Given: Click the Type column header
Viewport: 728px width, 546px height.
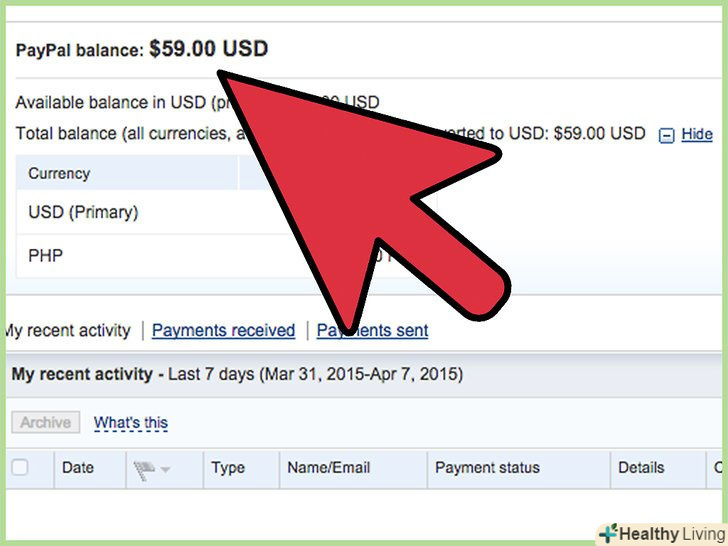Looking at the screenshot, I should 228,467.
